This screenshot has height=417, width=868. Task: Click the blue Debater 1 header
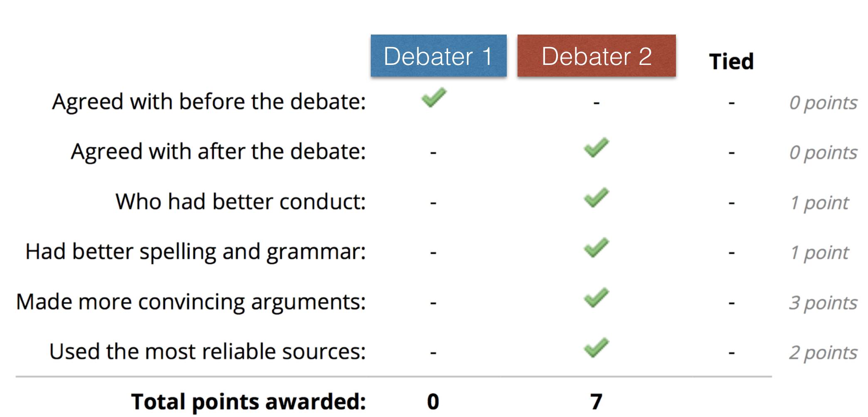coord(439,56)
